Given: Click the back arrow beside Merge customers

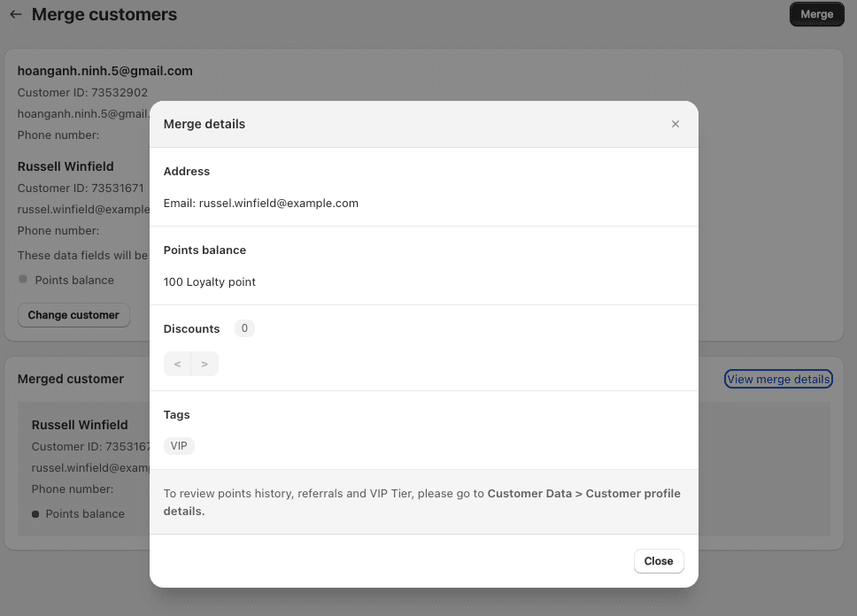Looking at the screenshot, I should pos(15,15).
